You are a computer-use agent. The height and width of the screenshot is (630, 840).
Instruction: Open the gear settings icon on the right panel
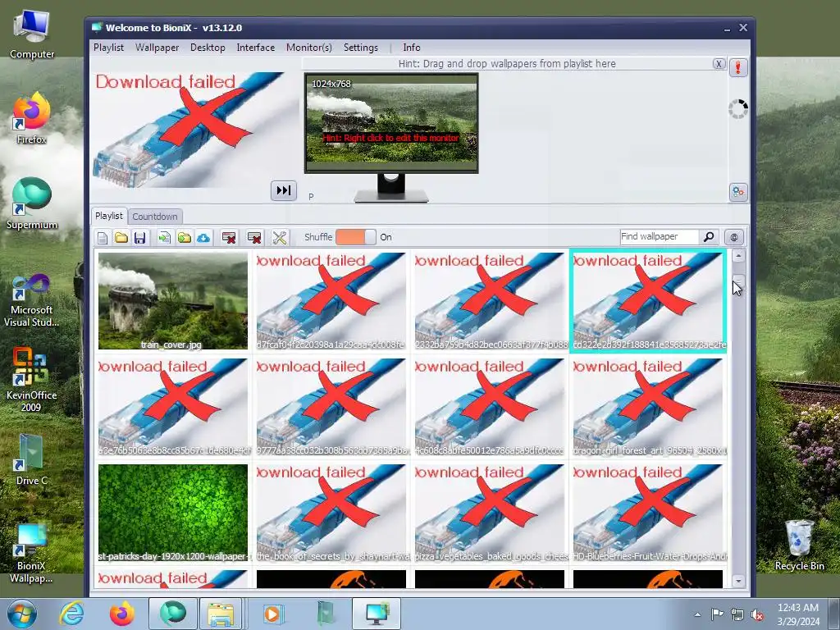[x=738, y=191]
